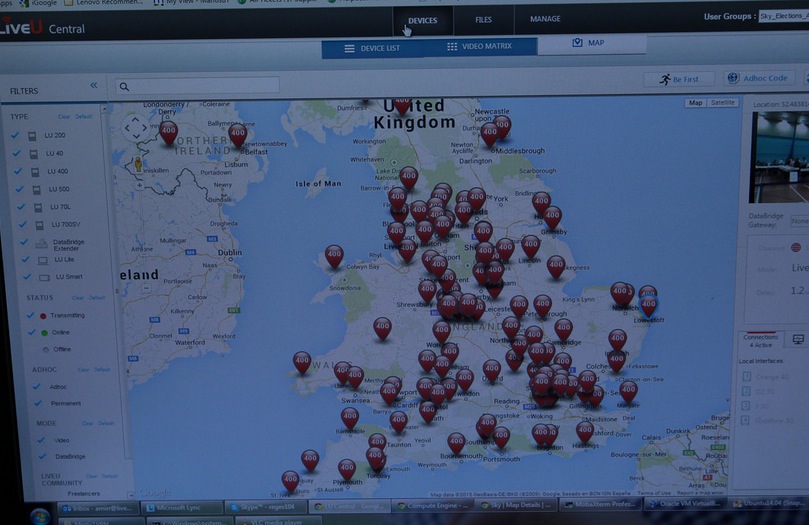Toggle the Video mode checkbox

(x=41, y=440)
